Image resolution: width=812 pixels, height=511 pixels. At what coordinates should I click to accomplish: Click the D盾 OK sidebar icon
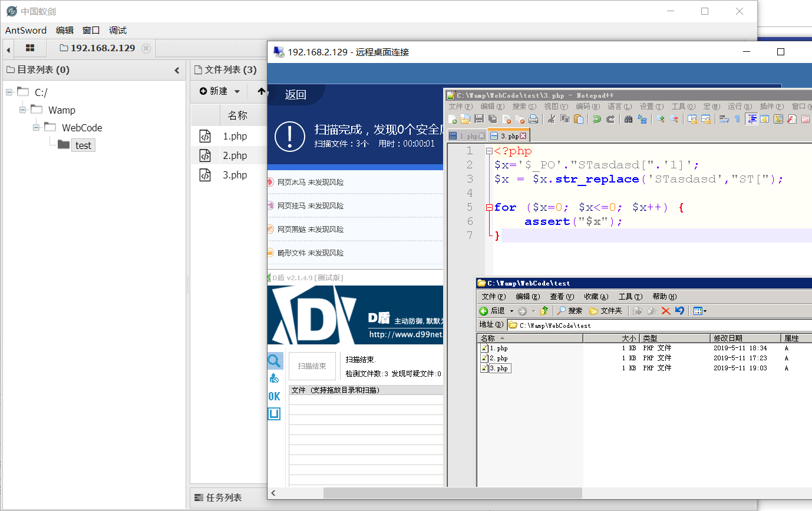point(274,396)
